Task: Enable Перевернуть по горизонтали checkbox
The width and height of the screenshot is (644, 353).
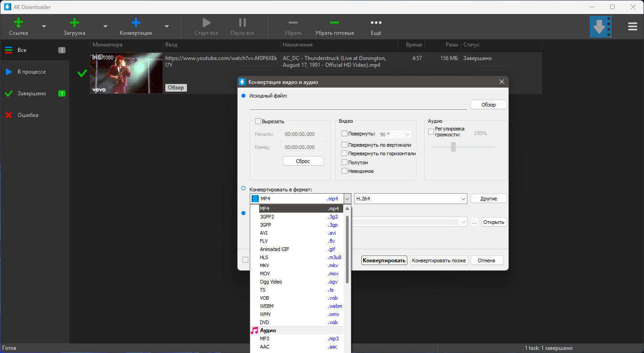Action: [345, 153]
